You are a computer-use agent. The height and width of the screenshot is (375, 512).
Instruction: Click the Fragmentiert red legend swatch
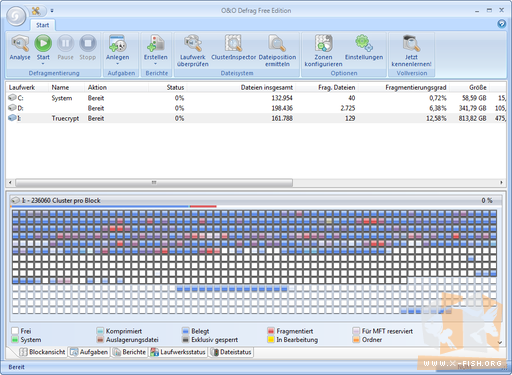(271, 331)
